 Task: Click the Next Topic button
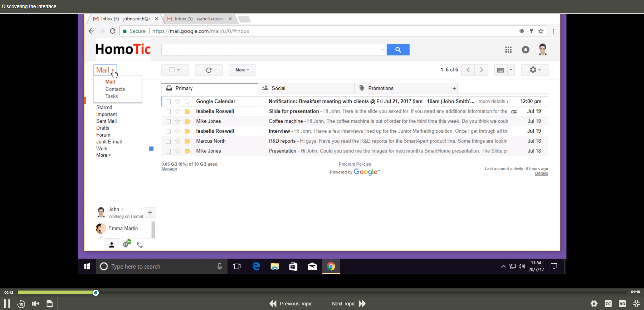348,304
